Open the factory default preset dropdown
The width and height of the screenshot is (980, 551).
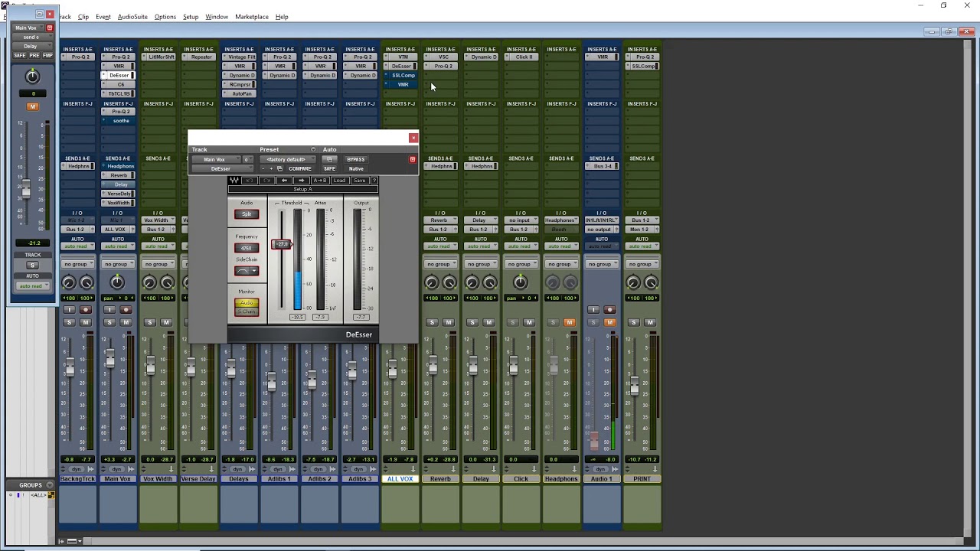pyautogui.click(x=288, y=160)
